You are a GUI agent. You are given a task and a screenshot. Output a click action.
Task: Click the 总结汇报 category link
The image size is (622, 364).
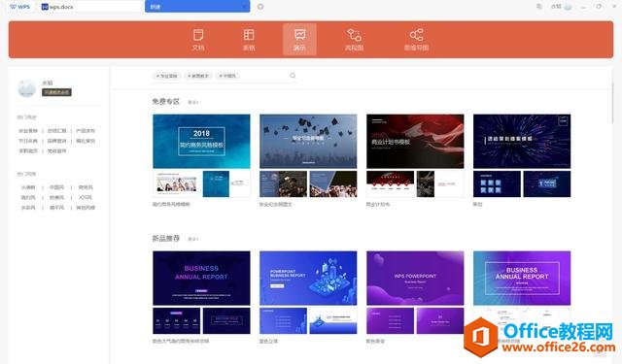tap(56, 131)
